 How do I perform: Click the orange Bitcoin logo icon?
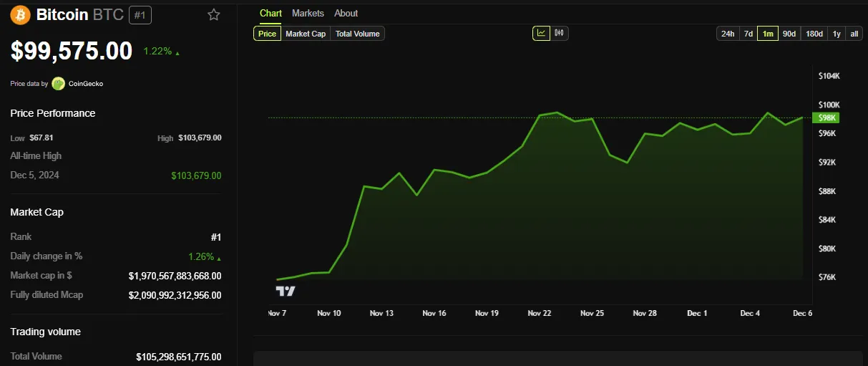pyautogui.click(x=20, y=14)
